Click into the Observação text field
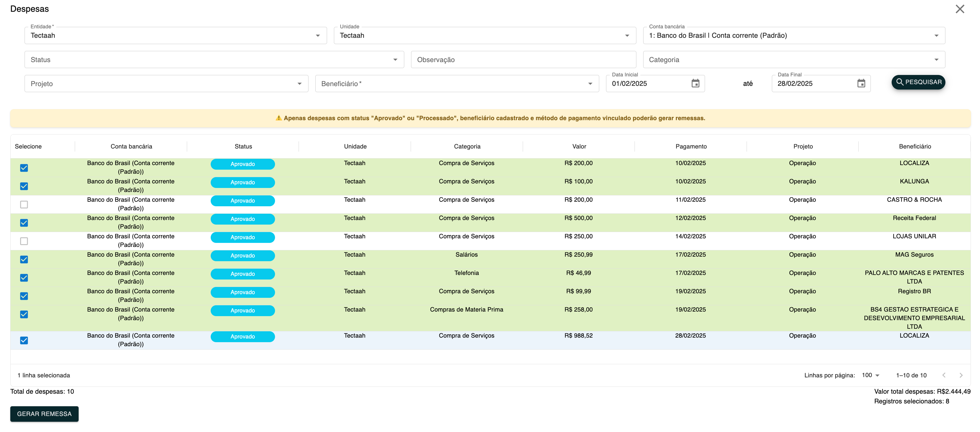The image size is (980, 432). click(523, 60)
